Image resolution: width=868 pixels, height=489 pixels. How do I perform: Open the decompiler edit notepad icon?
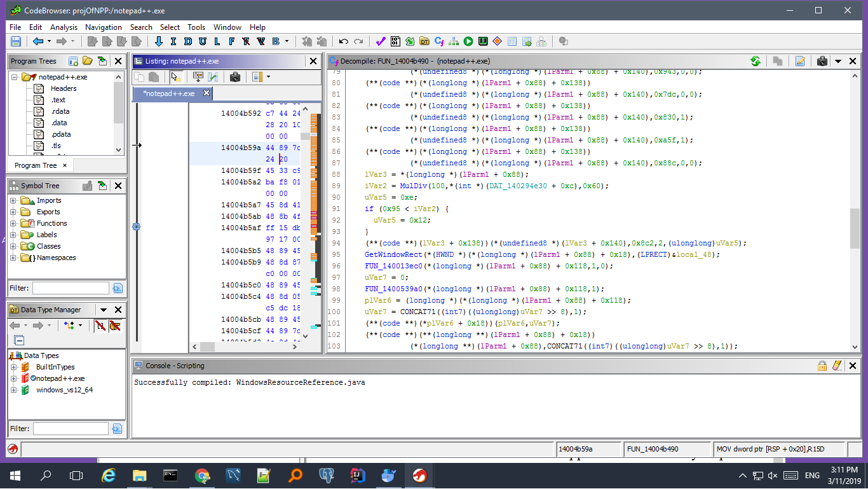800,61
